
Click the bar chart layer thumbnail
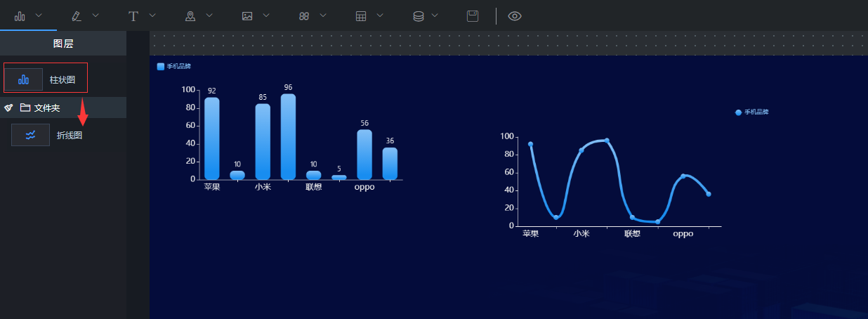[23, 79]
